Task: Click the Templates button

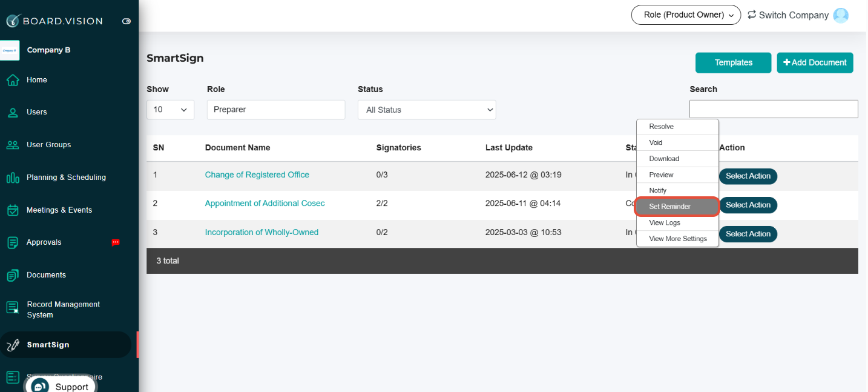Action: click(734, 63)
